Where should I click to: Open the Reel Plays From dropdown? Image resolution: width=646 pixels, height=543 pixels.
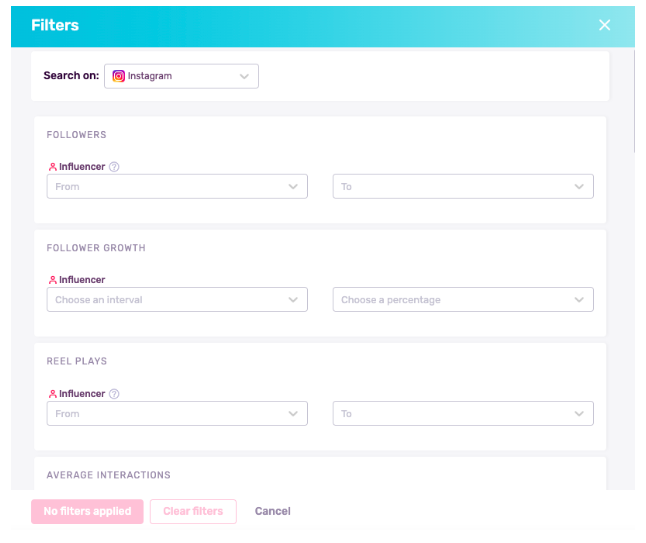pyautogui.click(x=177, y=413)
